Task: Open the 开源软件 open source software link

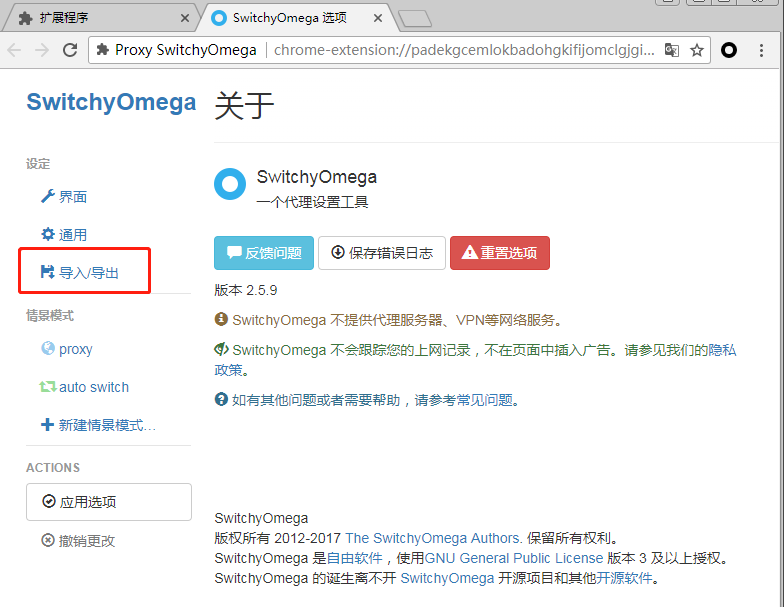Action: tap(624, 578)
